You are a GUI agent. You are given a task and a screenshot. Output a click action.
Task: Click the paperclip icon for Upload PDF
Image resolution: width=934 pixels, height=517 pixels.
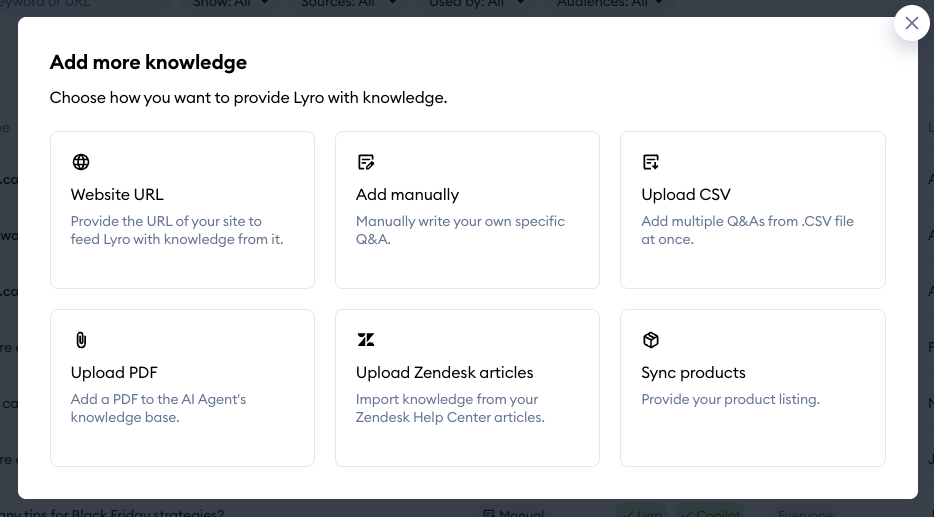(x=81, y=340)
